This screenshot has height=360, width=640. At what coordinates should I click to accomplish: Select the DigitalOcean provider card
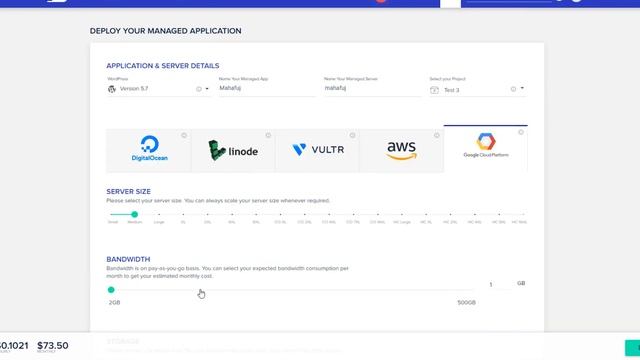[x=149, y=151]
